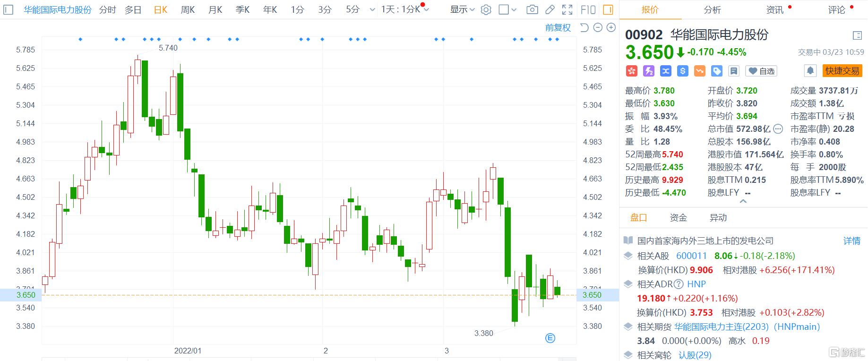
Task: Zoom in chart with plus icon
Action: pos(611,27)
